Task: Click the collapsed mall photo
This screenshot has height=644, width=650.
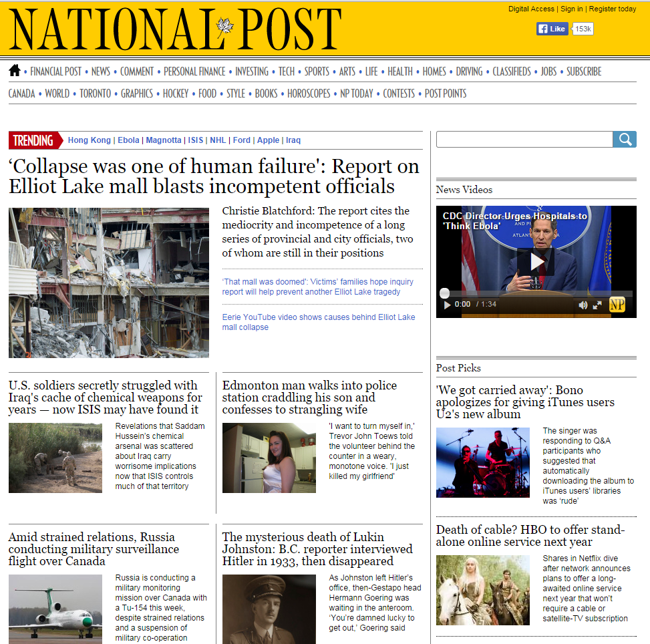Action: tap(109, 283)
